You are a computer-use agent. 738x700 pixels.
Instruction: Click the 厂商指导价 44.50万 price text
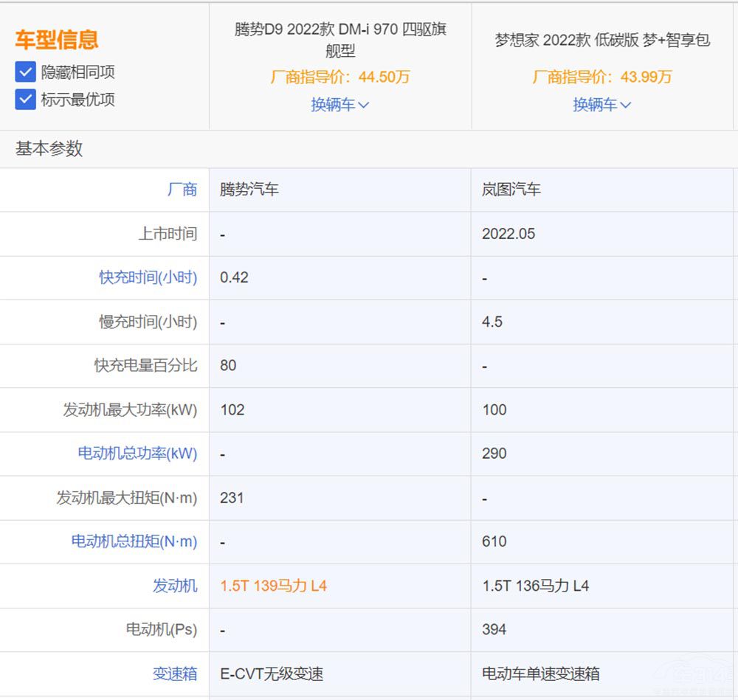click(339, 77)
